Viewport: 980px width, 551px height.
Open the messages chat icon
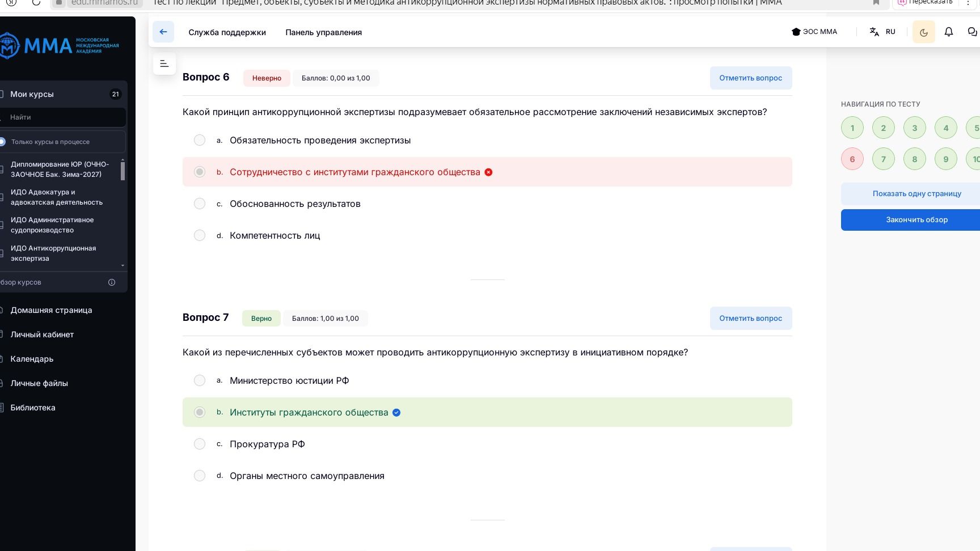tap(972, 32)
